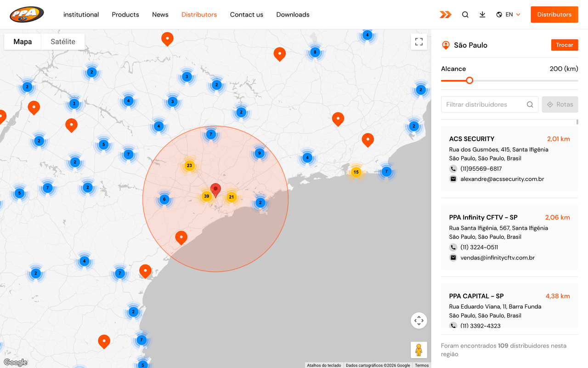Focus the Filtrar distribuidores input field
This screenshot has height=368, width=588.
point(490,104)
